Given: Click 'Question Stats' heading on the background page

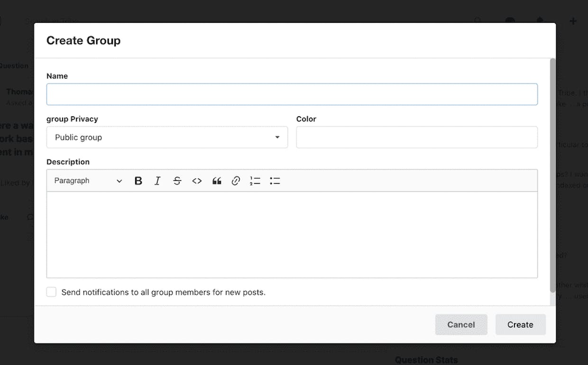Looking at the screenshot, I should click(426, 360).
